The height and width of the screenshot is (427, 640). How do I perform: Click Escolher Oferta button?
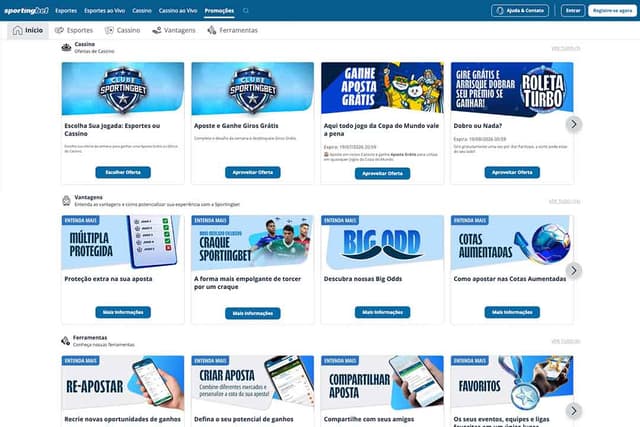coord(123,172)
